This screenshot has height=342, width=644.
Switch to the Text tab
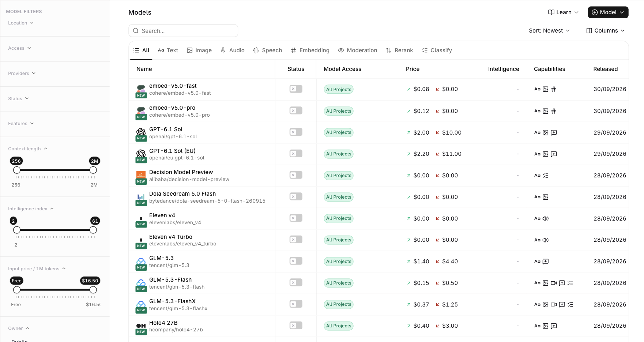tap(168, 50)
